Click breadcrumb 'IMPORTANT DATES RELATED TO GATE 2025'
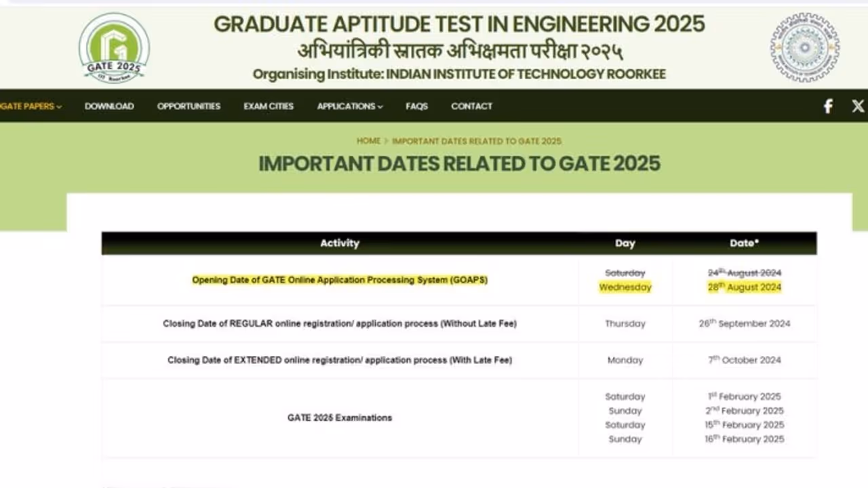This screenshot has height=488, width=868. [x=477, y=141]
